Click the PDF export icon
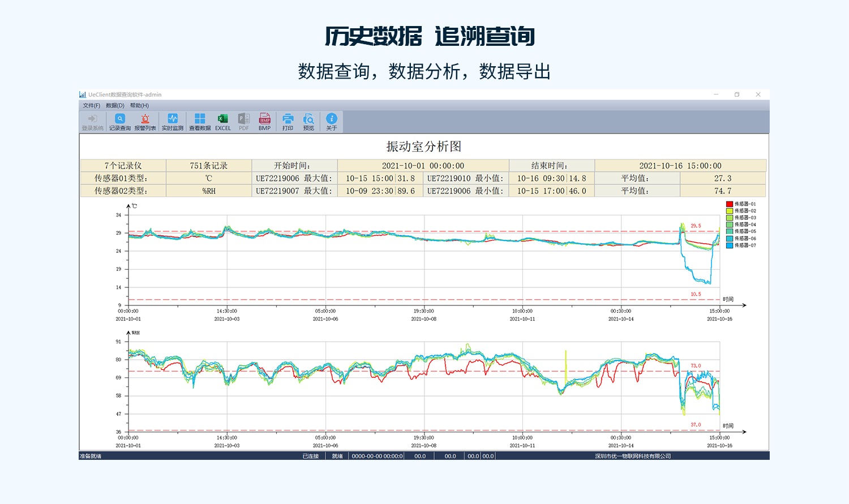Viewport: 849px width, 504px height. (243, 120)
